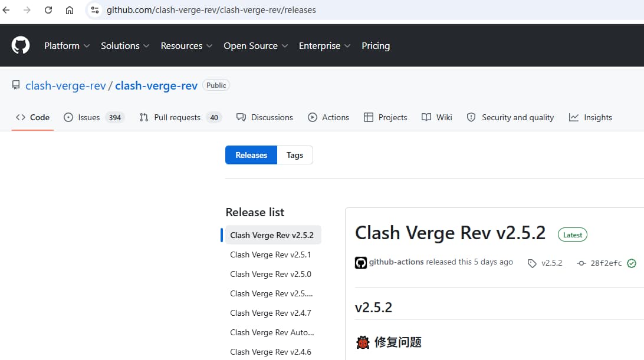Open the bold clash-verge-rev repository link
The image size is (644, 360).
coord(156,85)
